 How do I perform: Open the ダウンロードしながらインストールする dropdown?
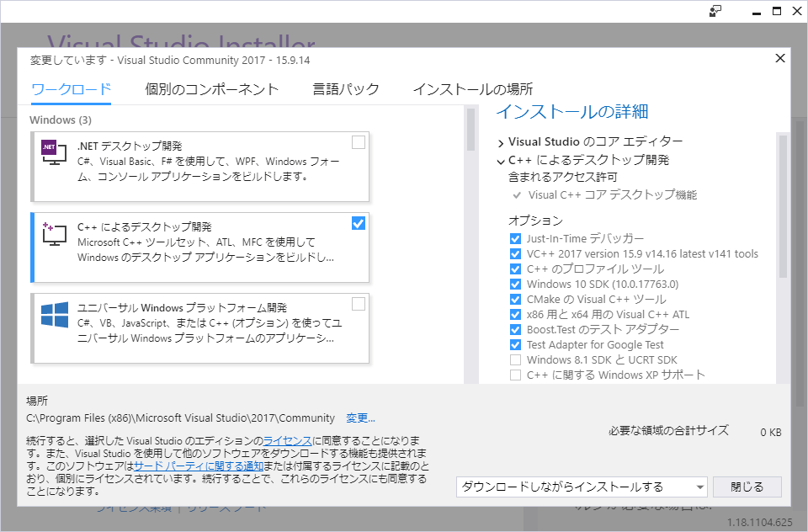582,487
